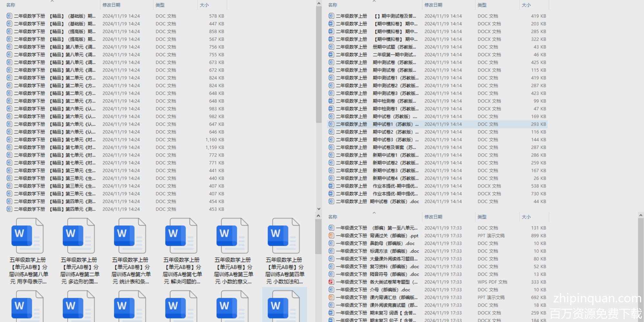644x322 pixels.
Task: Click the 538 KB size cell
Action: click(x=539, y=186)
